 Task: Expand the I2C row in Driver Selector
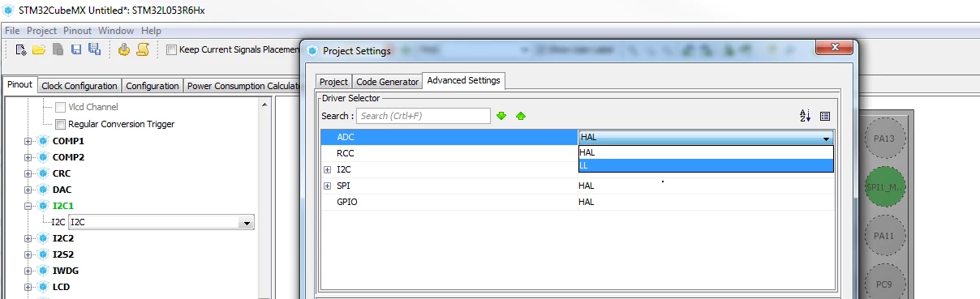(328, 169)
